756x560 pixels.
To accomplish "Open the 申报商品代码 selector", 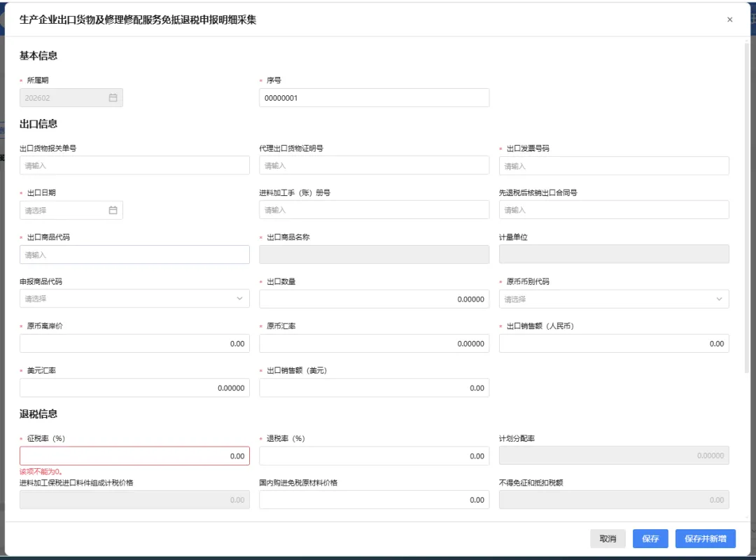I will tap(133, 298).
